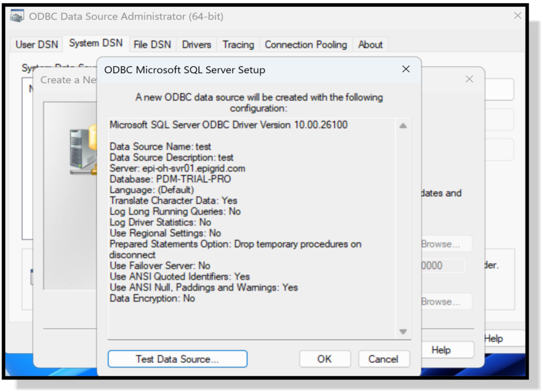The height and width of the screenshot is (392, 543).
Task: Close the ODBC Microsoft SQL Server Setup dialog
Action: (406, 69)
